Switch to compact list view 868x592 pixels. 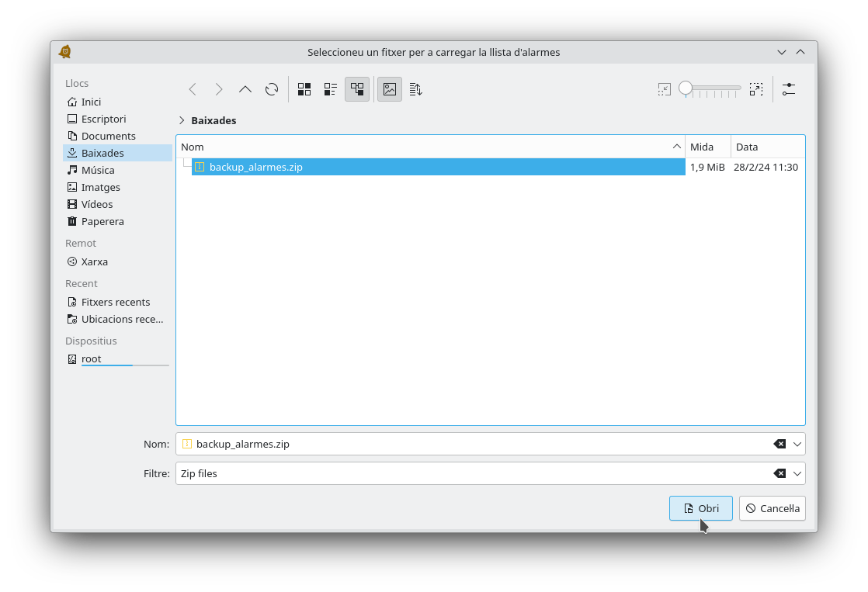coord(331,89)
